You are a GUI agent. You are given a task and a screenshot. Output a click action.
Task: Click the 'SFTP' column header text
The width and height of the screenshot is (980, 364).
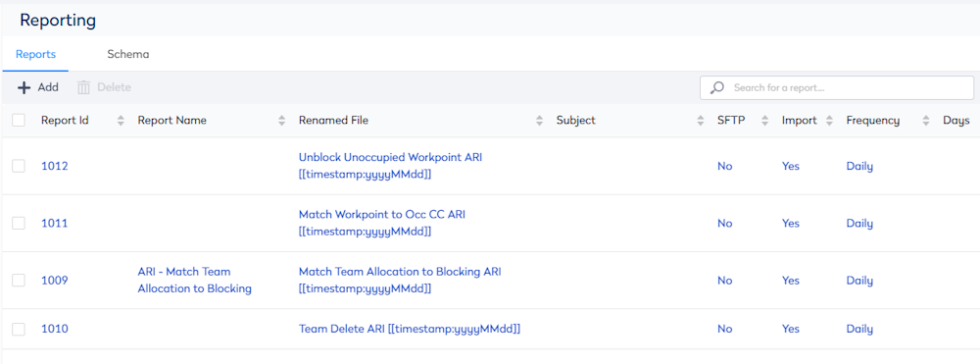click(732, 120)
